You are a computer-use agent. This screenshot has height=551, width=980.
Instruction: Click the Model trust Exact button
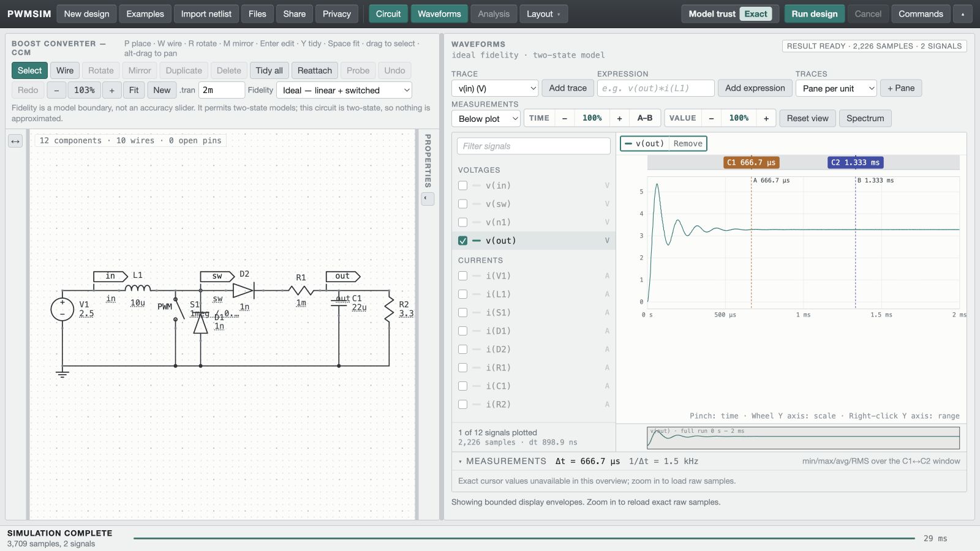coord(729,14)
